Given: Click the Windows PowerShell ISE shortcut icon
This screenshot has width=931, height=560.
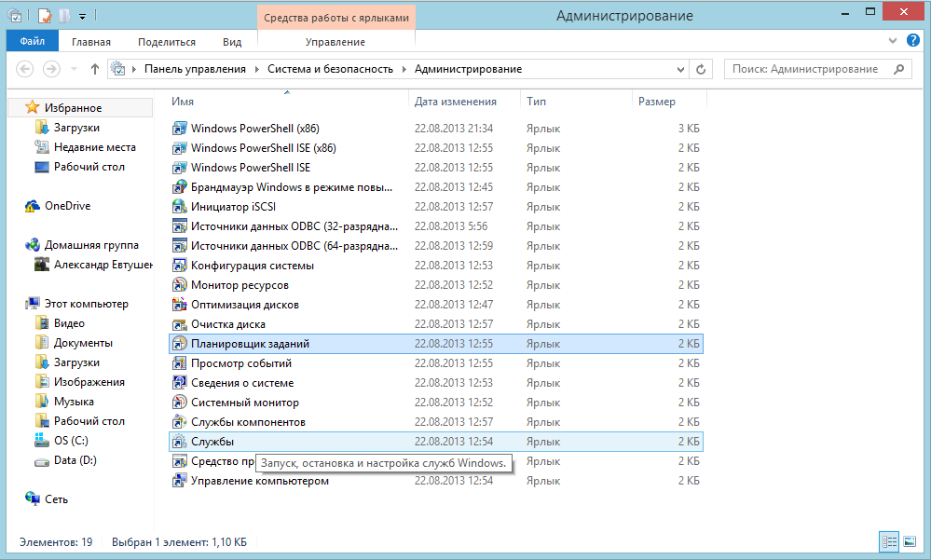Looking at the screenshot, I should tap(180, 168).
